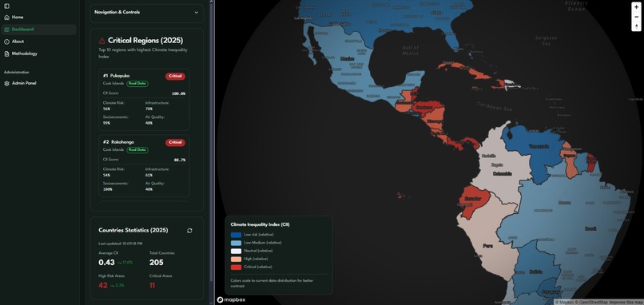The height and width of the screenshot is (305, 644).
Task: Click the gear icon beside Admin Panel
Action: (x=6, y=83)
